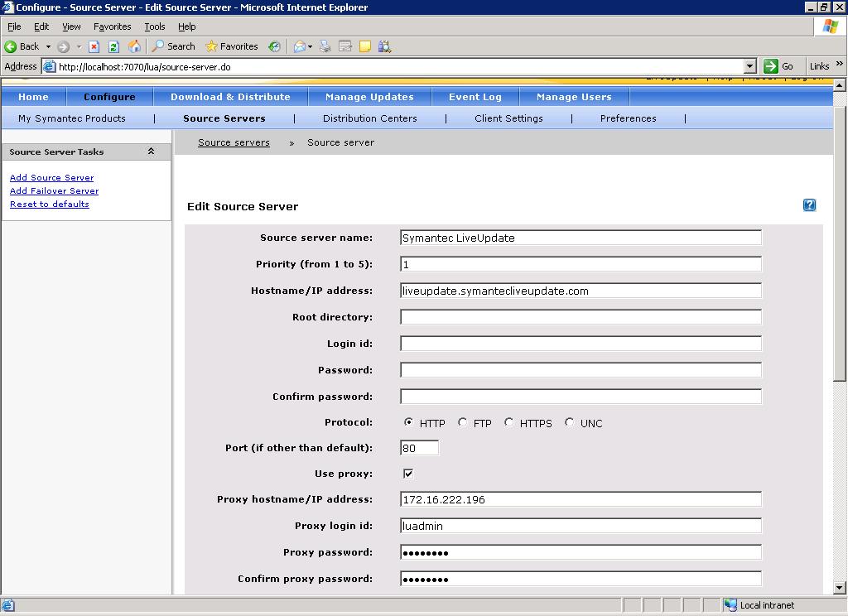The image size is (848, 616).
Task: Print the page using printer icon
Action: [x=325, y=46]
